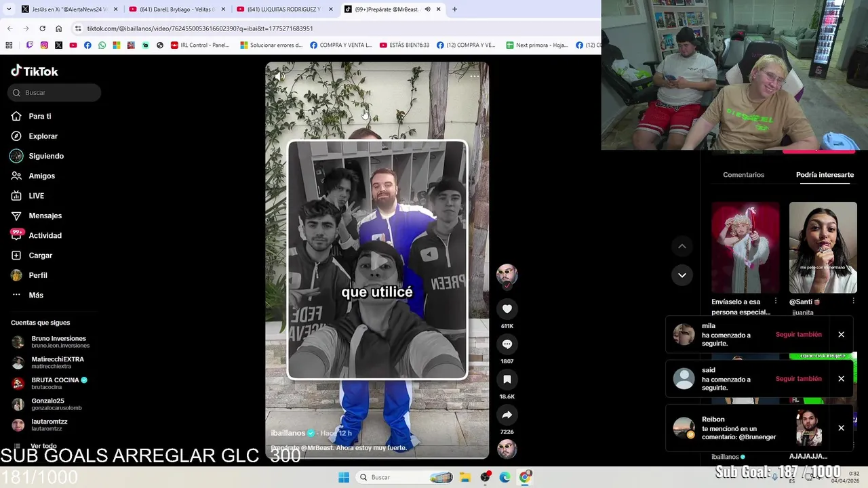Open LIVE section

pos(27,196)
